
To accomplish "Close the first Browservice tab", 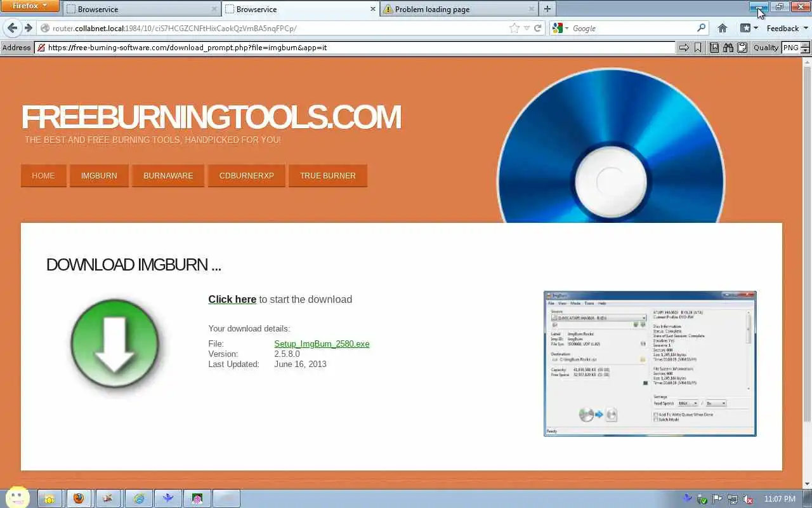I will click(x=214, y=10).
